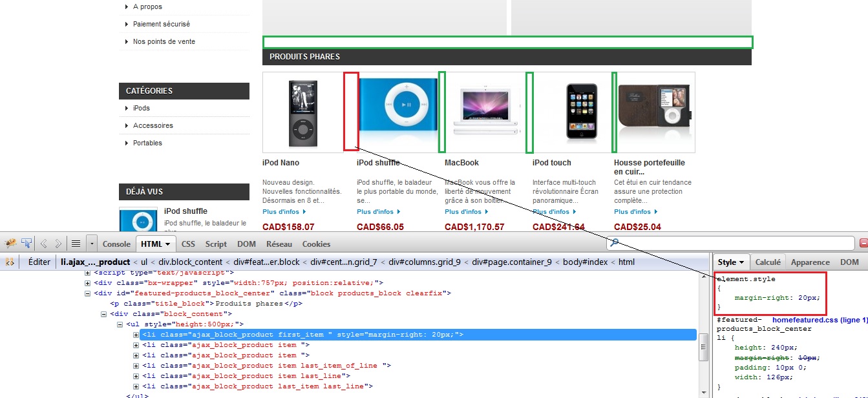Select div#page.container_9 breadcrumb
This screenshot has height=398, width=868.
pos(511,262)
